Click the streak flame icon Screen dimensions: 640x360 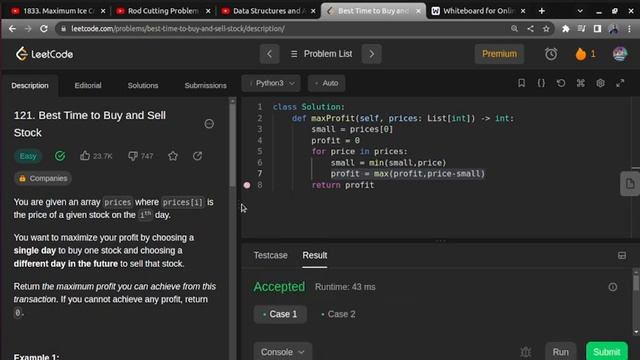(580, 54)
